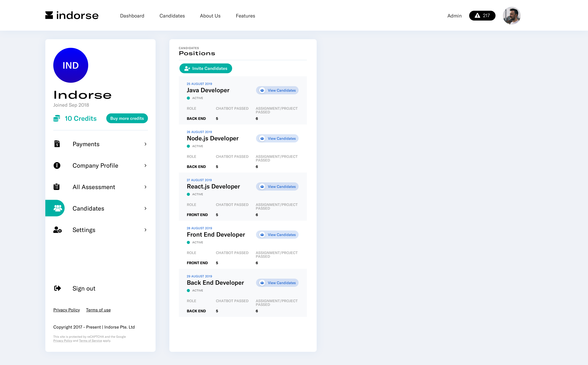The width and height of the screenshot is (588, 365).
Task: Expand the Settings chevron arrow
Action: (145, 230)
